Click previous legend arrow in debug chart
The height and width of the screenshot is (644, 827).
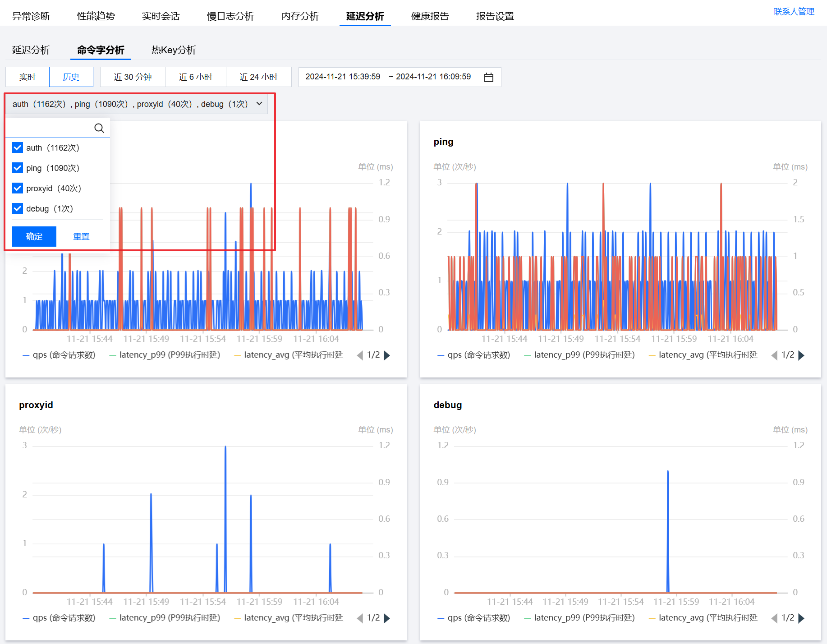click(774, 618)
